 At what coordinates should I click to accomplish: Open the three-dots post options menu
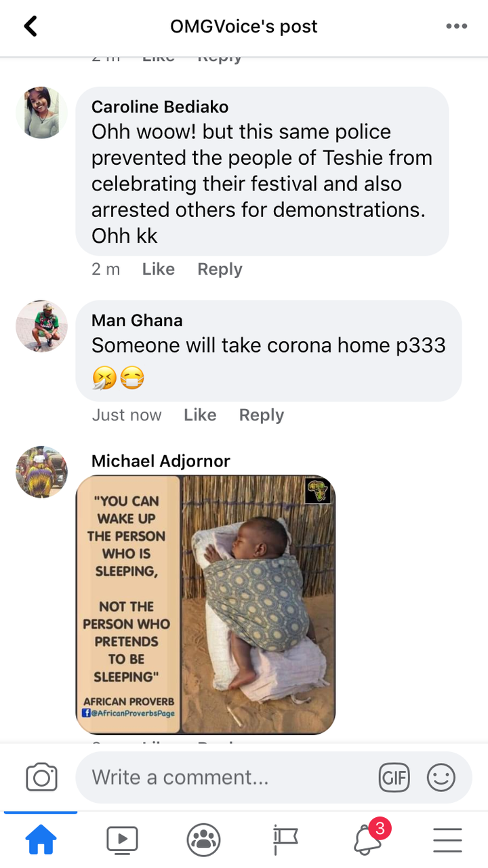point(457,26)
